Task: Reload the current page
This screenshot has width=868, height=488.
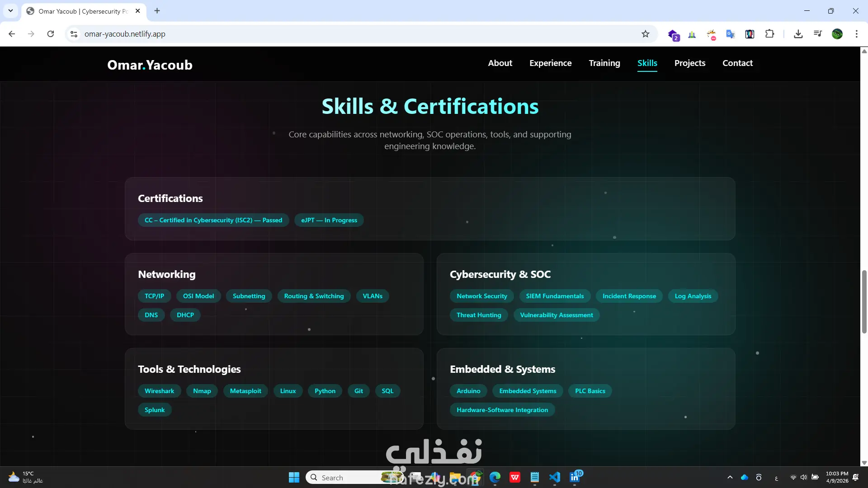Action: click(x=51, y=34)
